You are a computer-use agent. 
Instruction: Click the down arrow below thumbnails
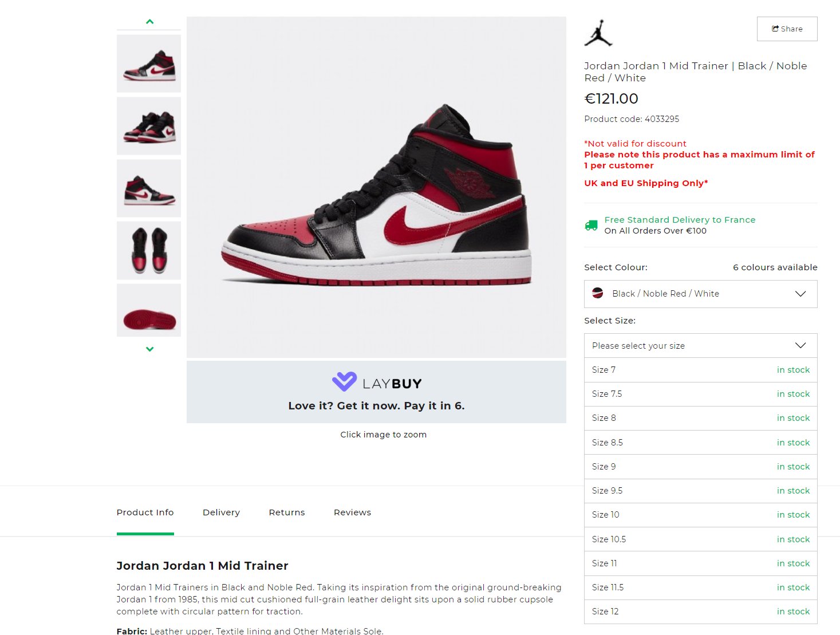tap(149, 349)
